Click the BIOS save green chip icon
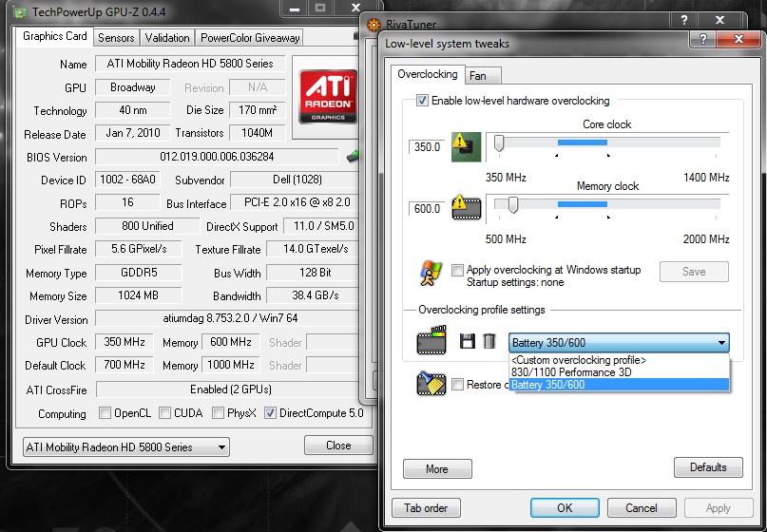Image resolution: width=767 pixels, height=532 pixels. pyautogui.click(x=354, y=157)
